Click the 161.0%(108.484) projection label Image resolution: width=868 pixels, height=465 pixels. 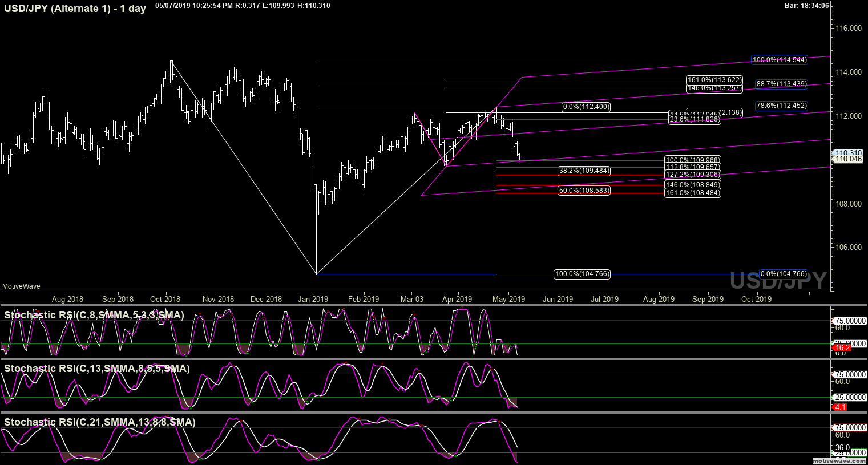(x=693, y=193)
